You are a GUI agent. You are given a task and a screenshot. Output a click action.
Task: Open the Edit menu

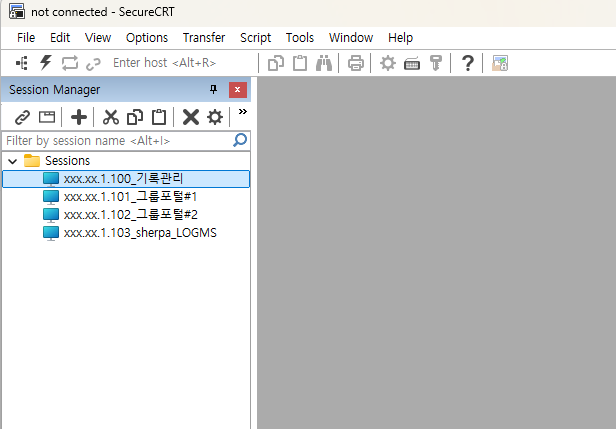pyautogui.click(x=60, y=38)
